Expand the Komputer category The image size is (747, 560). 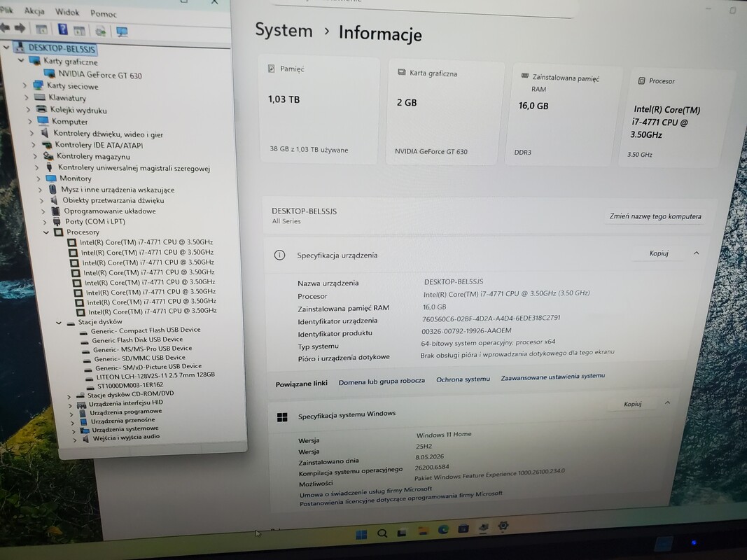[30, 121]
